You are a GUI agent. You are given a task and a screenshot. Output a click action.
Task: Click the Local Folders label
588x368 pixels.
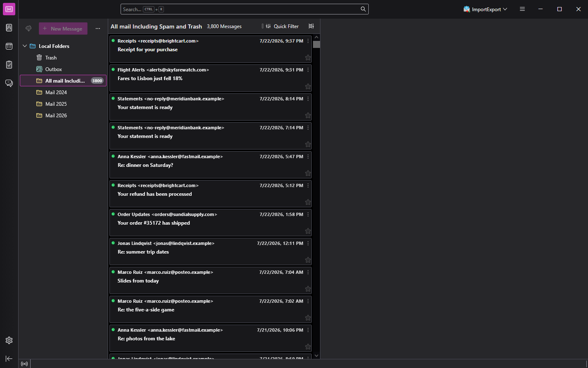(x=54, y=46)
